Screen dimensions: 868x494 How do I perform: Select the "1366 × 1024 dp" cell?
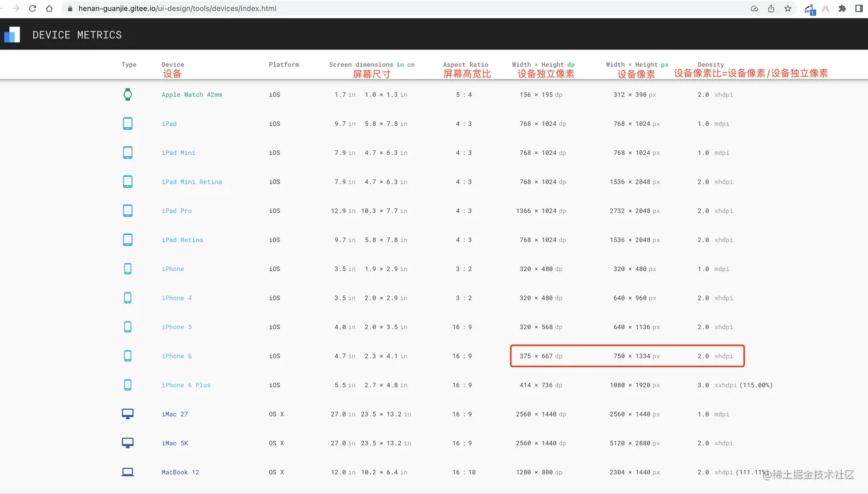point(541,211)
